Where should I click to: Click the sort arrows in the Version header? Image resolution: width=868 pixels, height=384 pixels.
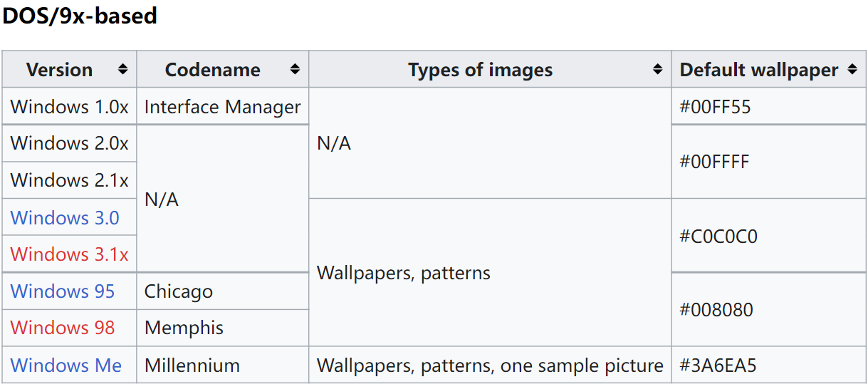pos(123,70)
